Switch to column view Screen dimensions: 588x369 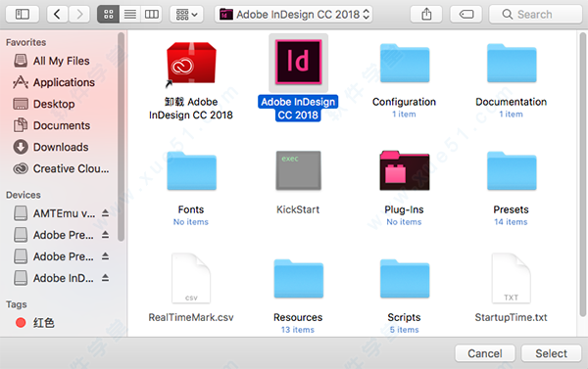[x=152, y=15]
